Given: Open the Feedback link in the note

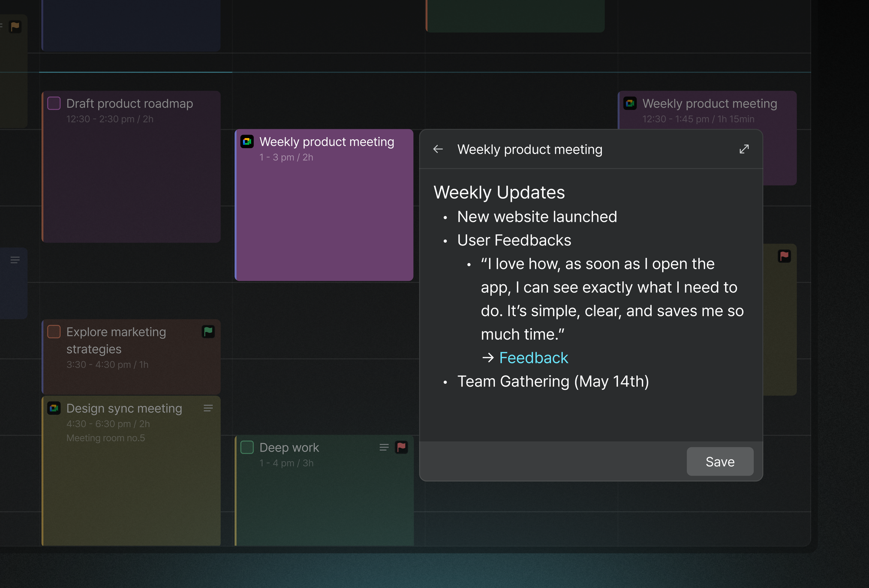Looking at the screenshot, I should [534, 358].
